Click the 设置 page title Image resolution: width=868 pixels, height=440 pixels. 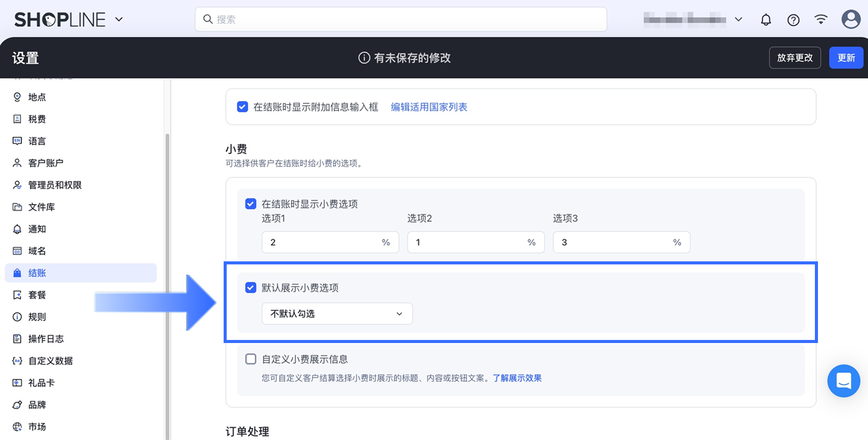(x=26, y=58)
